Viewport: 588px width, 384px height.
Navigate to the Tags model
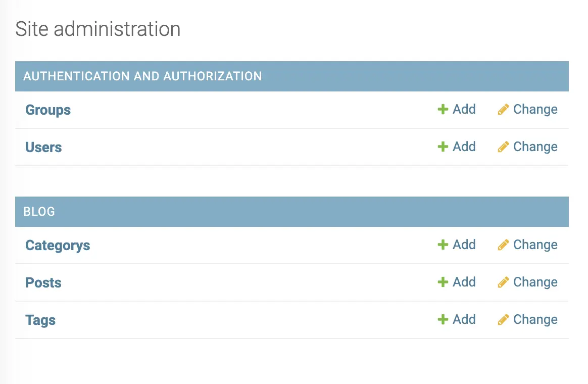[40, 320]
